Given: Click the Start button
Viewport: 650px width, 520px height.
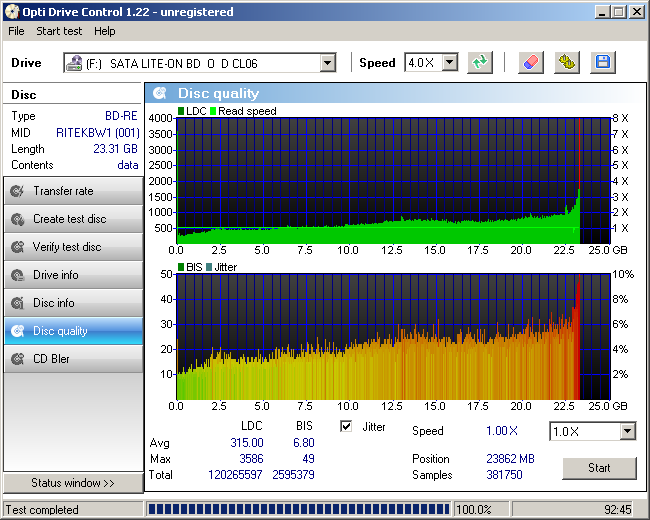Looking at the screenshot, I should pos(599,468).
